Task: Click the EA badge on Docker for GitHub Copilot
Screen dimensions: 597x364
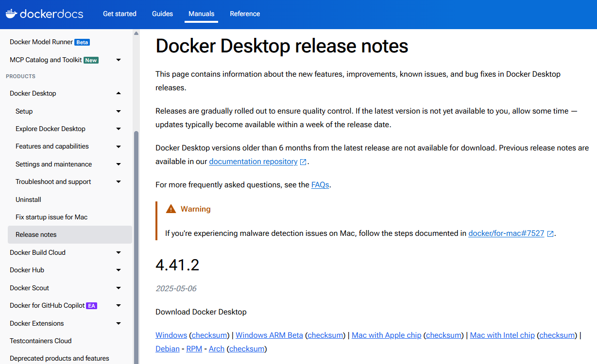Action: tap(92, 305)
